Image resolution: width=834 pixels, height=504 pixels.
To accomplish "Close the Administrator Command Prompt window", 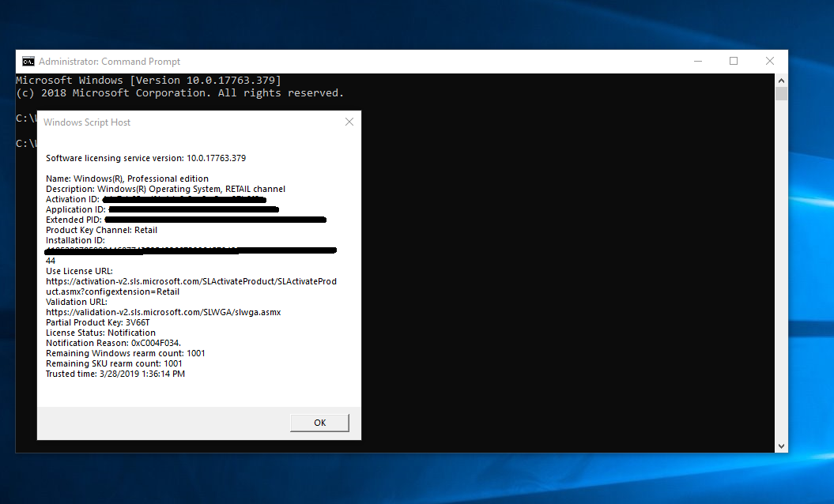I will tap(770, 61).
